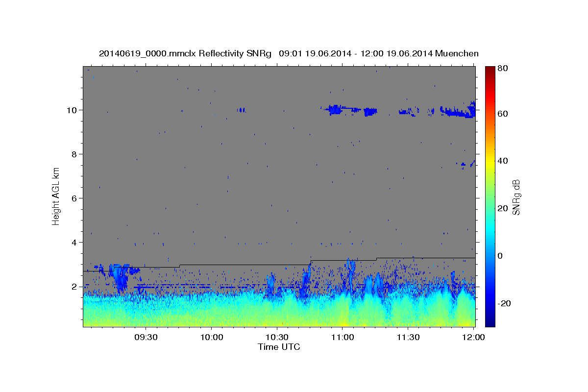The image size is (588, 392).
Task: Click the colorbar tick label "80"
Action: pyautogui.click(x=502, y=68)
